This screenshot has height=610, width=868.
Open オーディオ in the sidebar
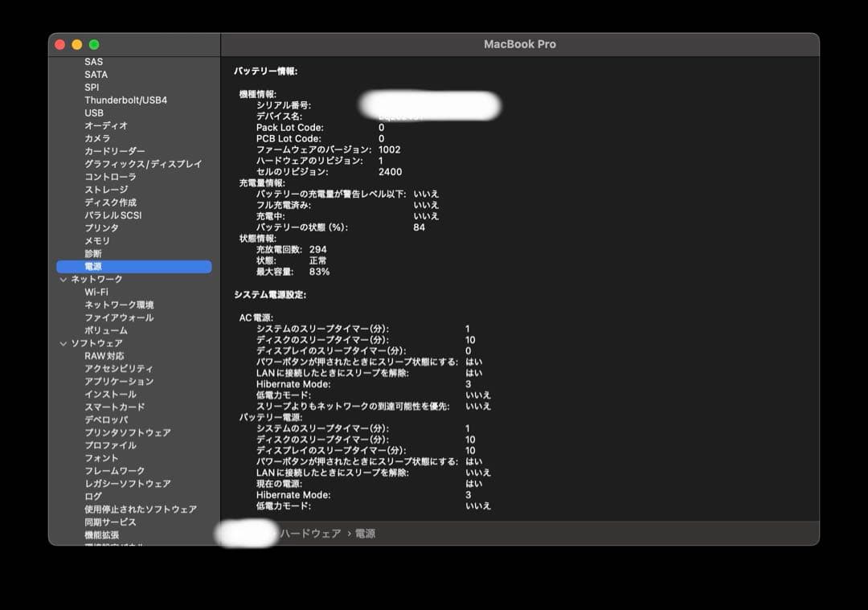(x=106, y=125)
